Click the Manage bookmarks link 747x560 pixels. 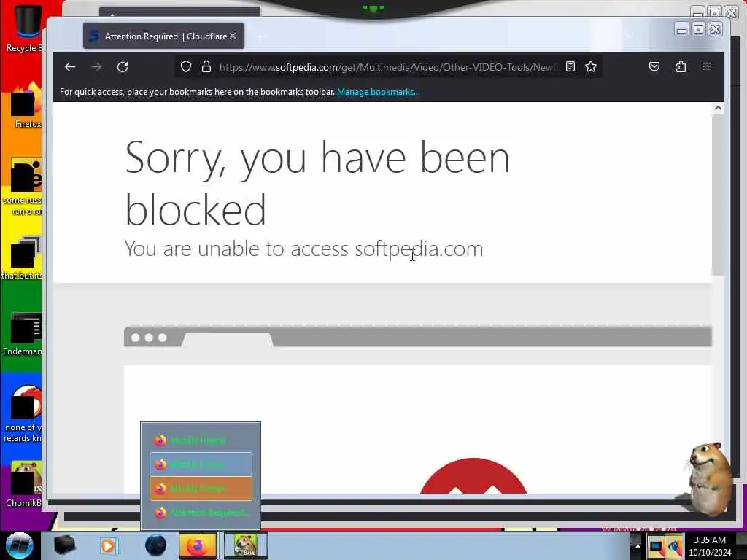[379, 92]
